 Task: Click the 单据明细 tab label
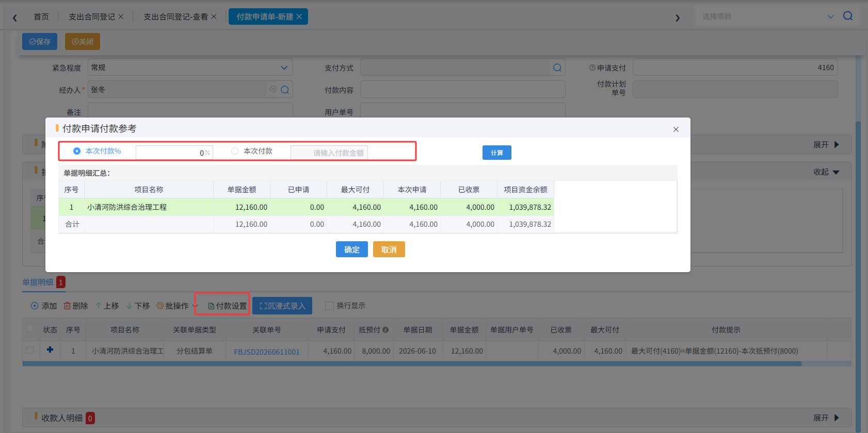[x=38, y=282]
